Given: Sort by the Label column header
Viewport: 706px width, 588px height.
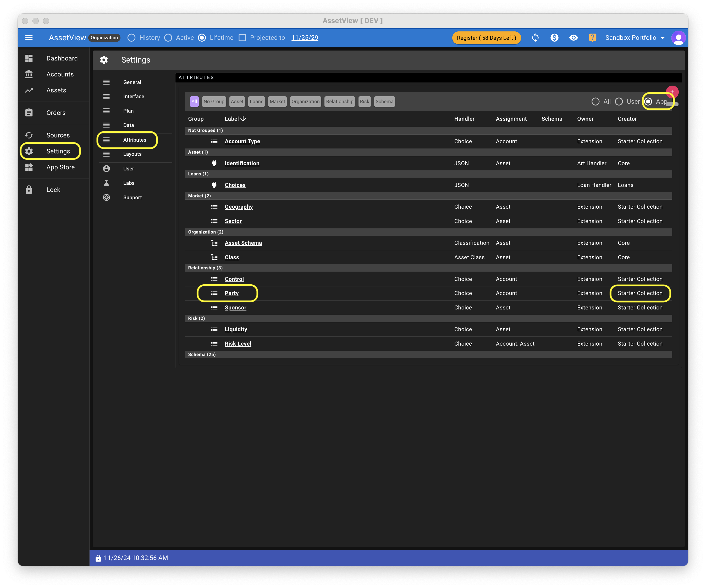Looking at the screenshot, I should click(x=235, y=119).
